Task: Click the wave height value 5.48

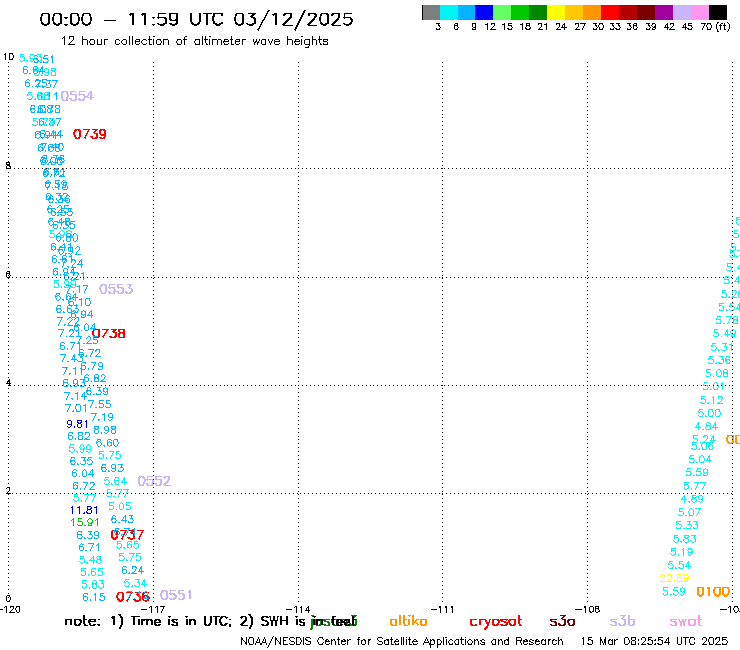Action: [91, 560]
